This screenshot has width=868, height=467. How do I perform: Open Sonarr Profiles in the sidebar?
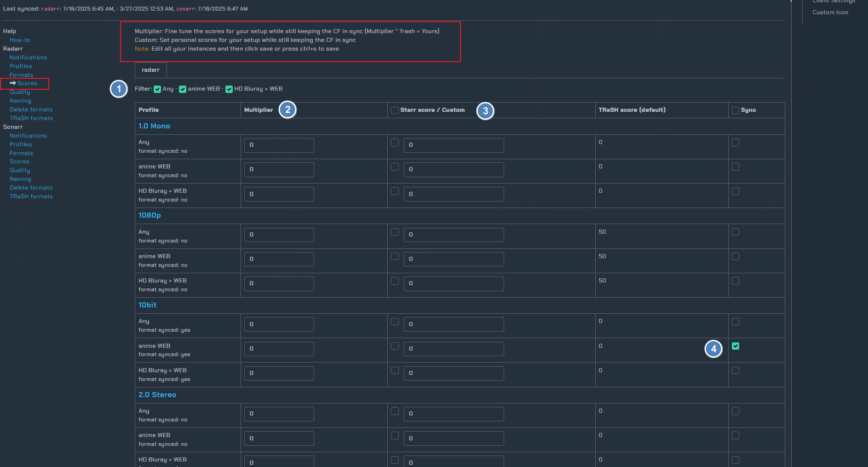tap(21, 144)
